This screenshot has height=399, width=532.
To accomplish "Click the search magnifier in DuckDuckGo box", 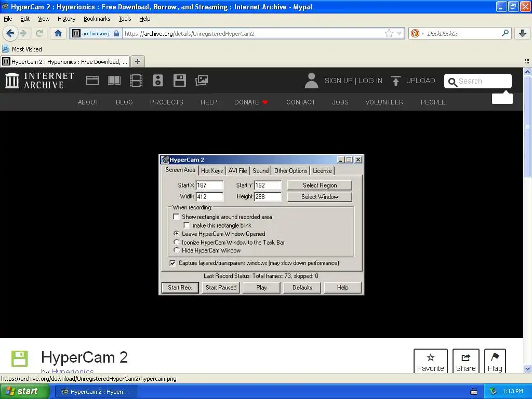I will [x=505, y=33].
